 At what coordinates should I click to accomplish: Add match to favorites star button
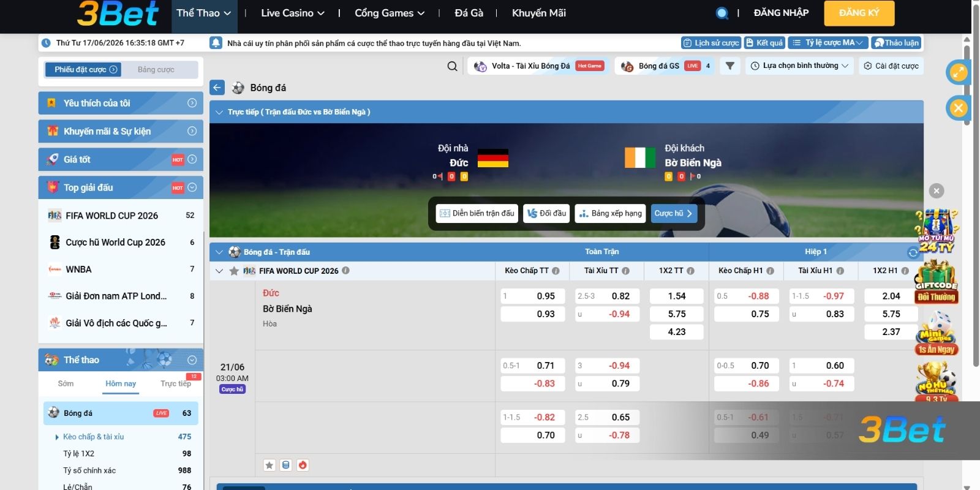(x=269, y=465)
